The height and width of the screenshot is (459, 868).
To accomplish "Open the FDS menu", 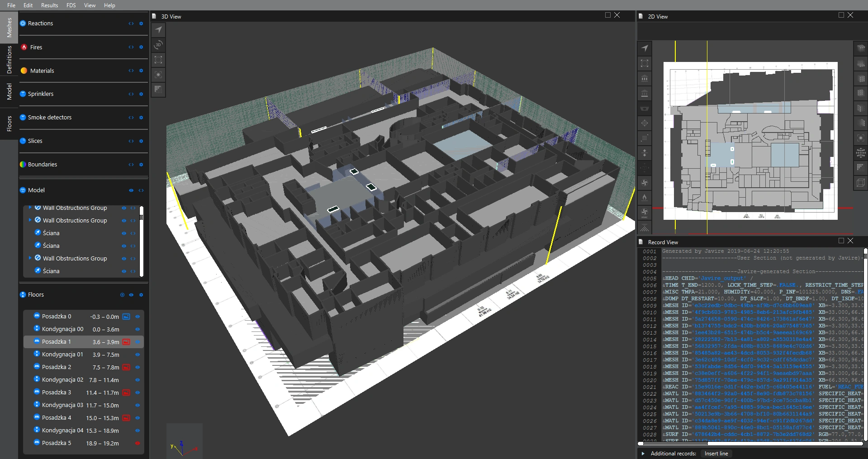I will tap(71, 5).
